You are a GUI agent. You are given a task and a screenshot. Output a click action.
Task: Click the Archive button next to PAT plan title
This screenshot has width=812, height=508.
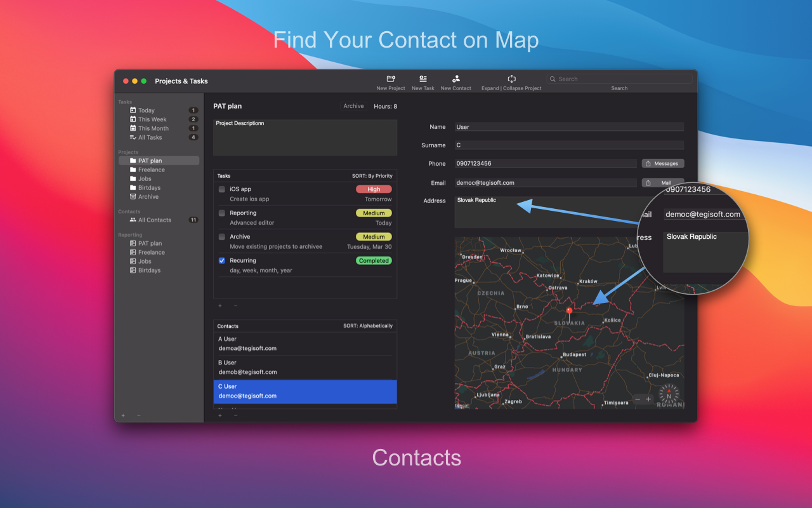[353, 106]
